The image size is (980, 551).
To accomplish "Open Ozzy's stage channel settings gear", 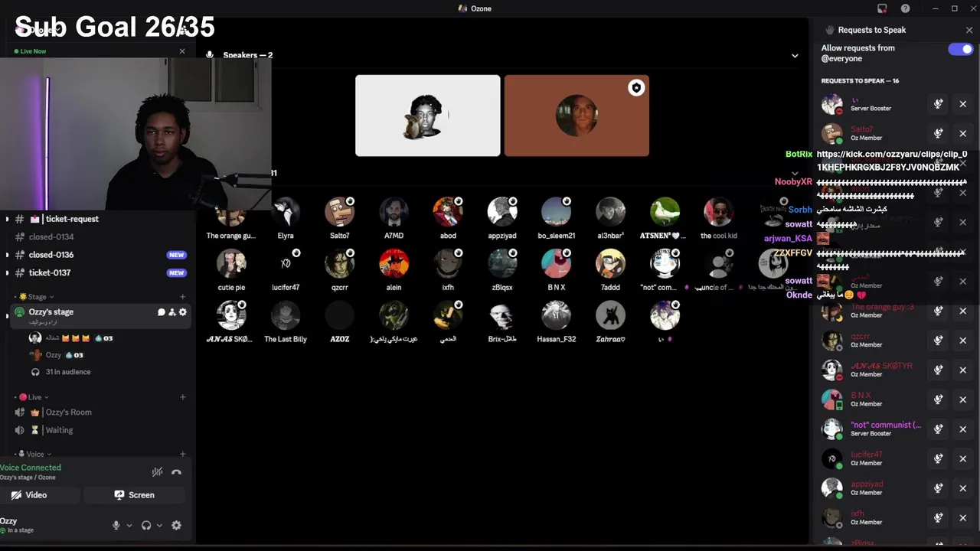I will (x=182, y=312).
